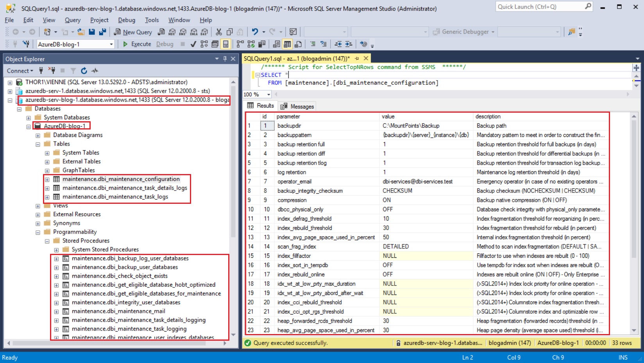Click the Copy icon in the toolbar

pos(230,32)
